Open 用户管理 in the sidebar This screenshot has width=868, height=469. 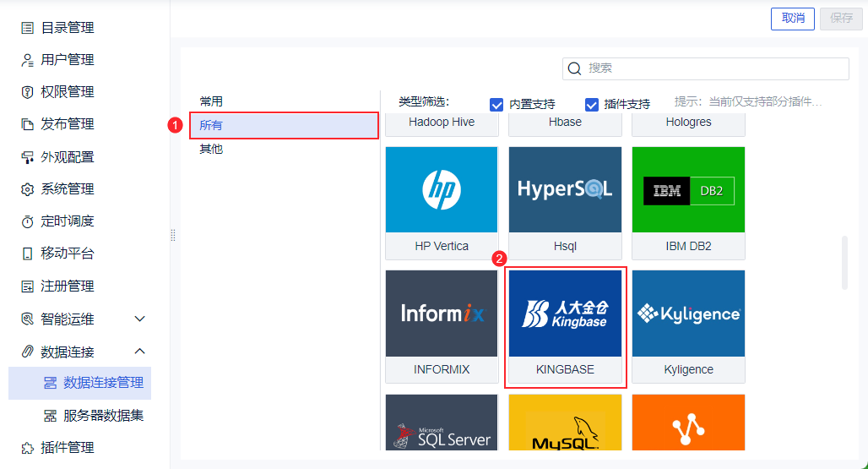click(68, 60)
